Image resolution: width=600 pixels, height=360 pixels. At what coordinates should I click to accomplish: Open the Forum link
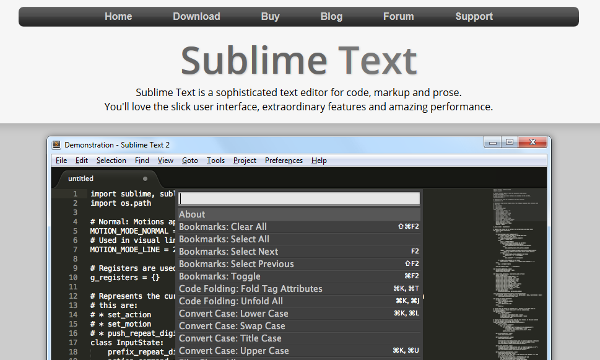398,16
